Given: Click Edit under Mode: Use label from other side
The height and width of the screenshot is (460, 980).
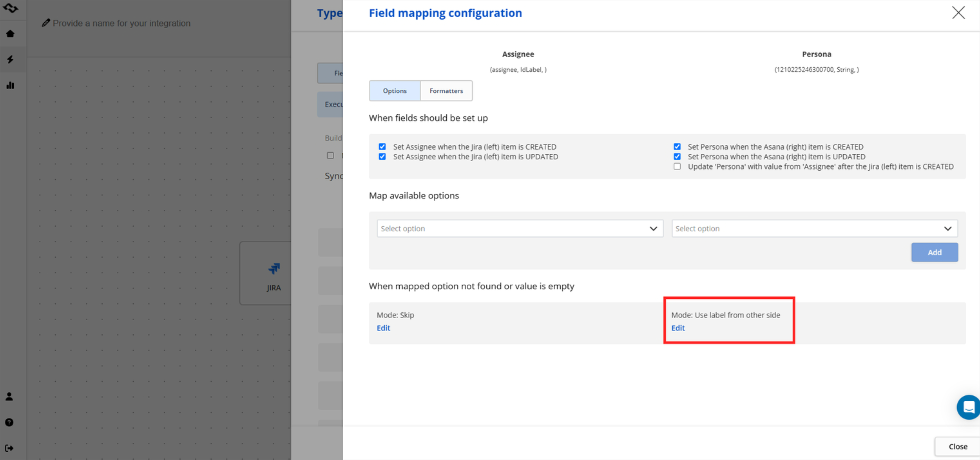Looking at the screenshot, I should click(678, 328).
